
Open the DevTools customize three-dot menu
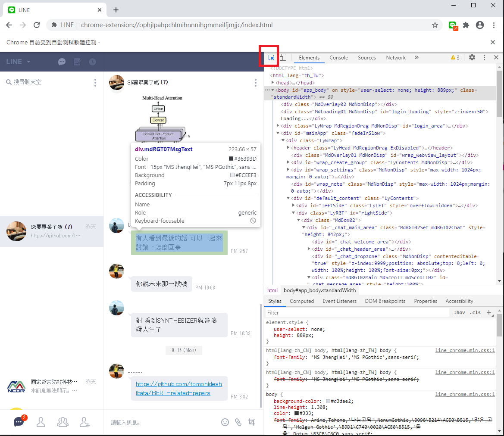click(x=485, y=57)
